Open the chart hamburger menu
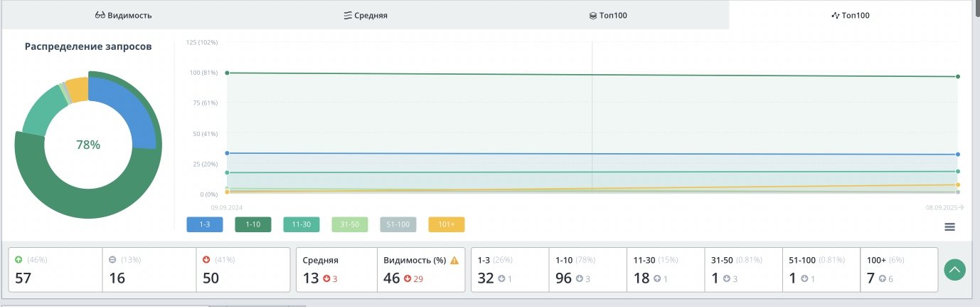 (x=949, y=227)
